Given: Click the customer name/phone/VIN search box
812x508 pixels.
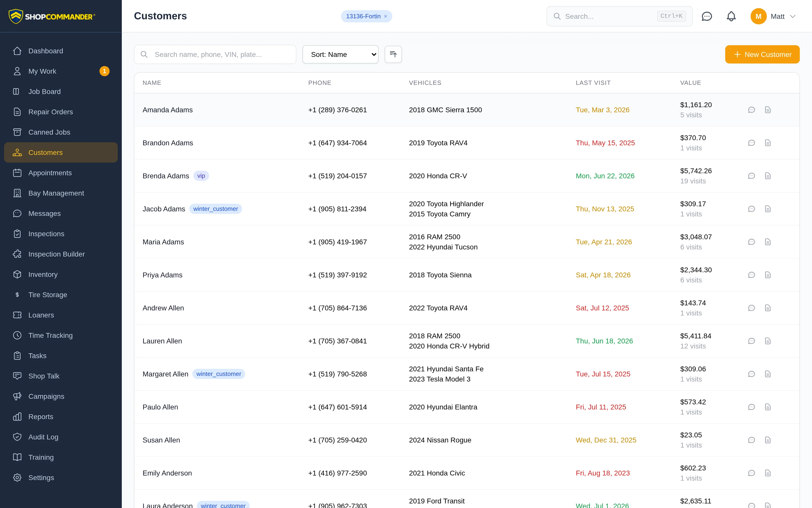Looking at the screenshot, I should click(215, 54).
